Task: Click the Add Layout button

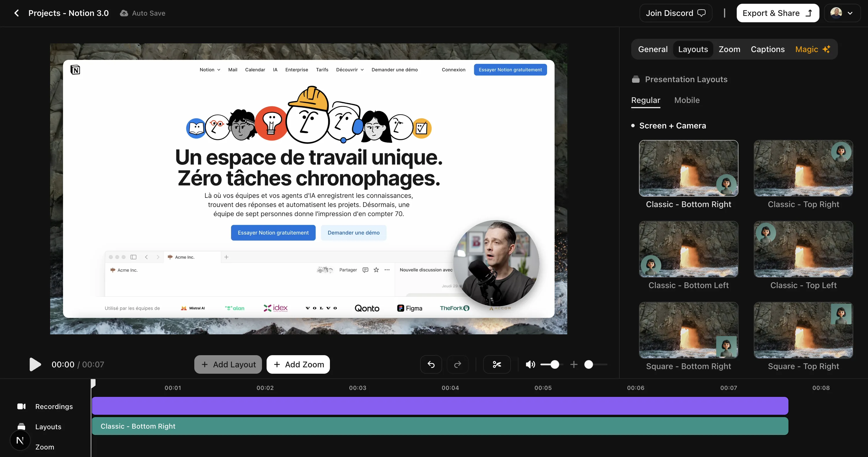Action: [x=228, y=364]
